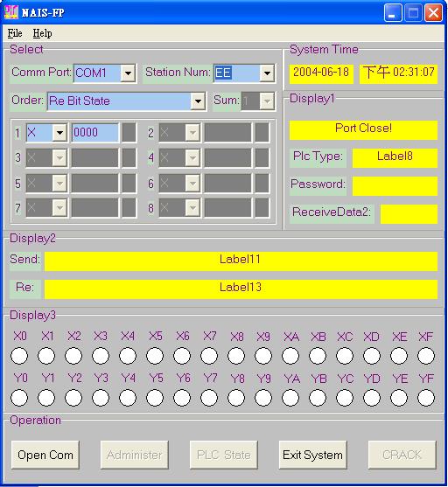Image resolution: width=448 pixels, height=487 pixels.
Task: Click the small status box in row 1
Action: point(129,133)
